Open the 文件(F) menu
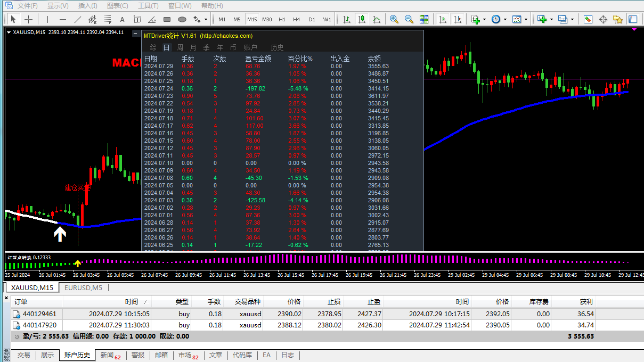 click(28, 6)
